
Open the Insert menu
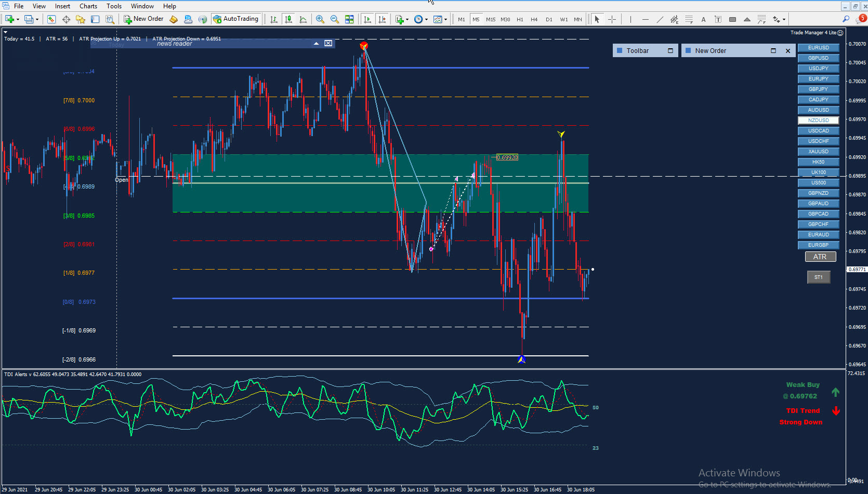[x=62, y=6]
